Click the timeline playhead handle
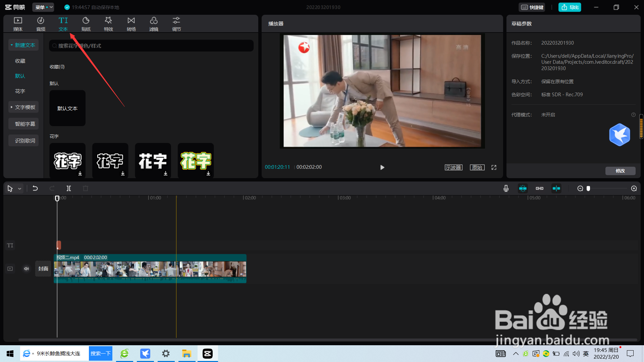The height and width of the screenshot is (362, 644). tap(57, 198)
